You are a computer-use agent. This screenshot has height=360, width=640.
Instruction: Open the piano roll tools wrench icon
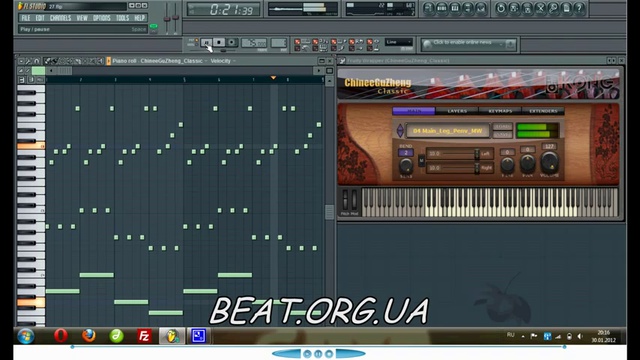coord(29,61)
